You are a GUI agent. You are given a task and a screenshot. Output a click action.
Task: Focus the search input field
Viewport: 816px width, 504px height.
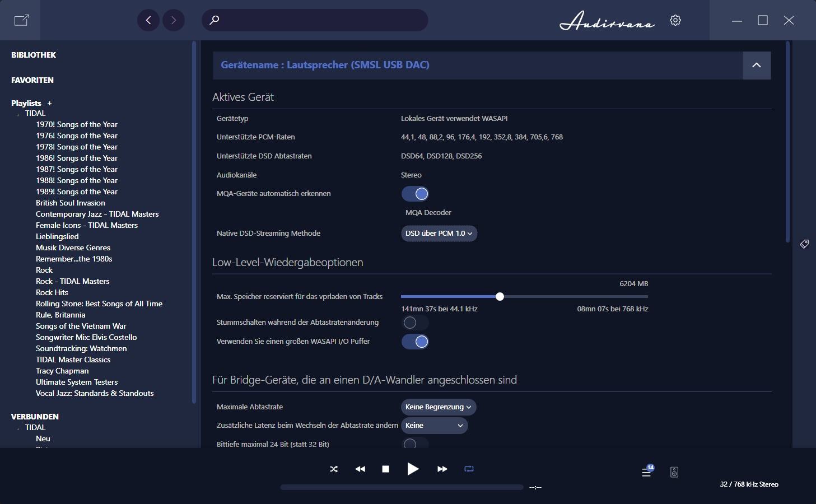coord(315,20)
